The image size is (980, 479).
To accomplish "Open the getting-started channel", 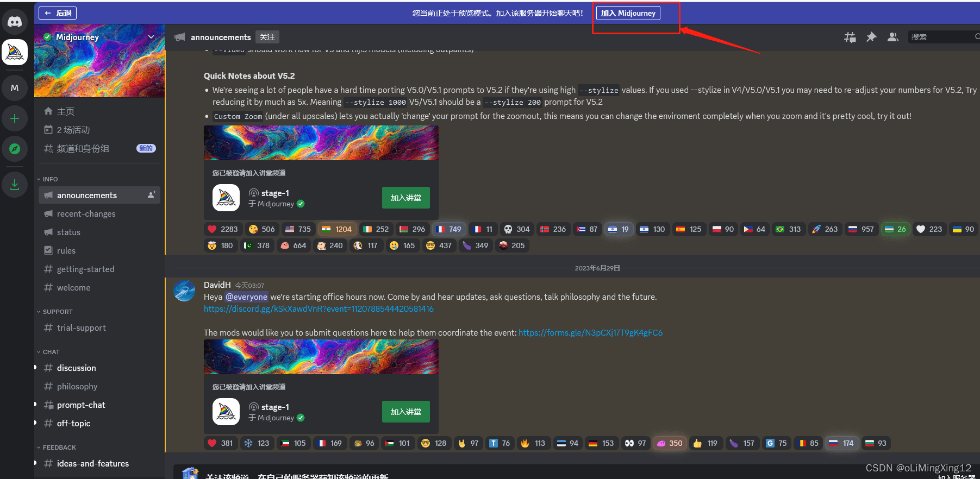I will [x=99, y=269].
